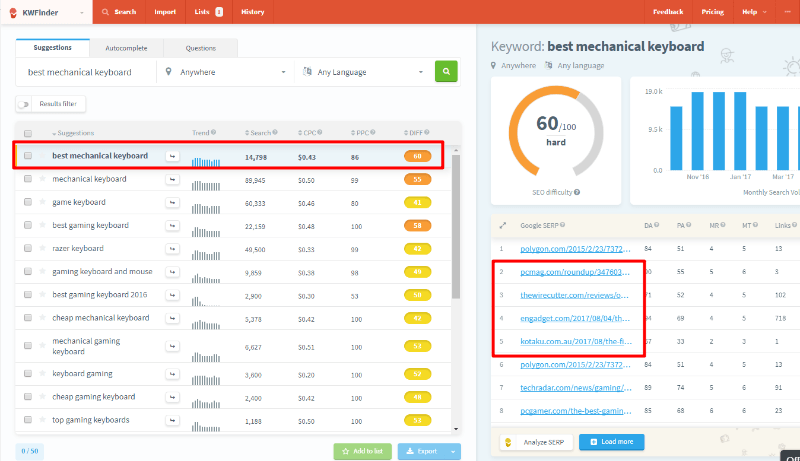The height and width of the screenshot is (461, 800).
Task: Click the Analyze SERP button
Action: click(x=536, y=442)
